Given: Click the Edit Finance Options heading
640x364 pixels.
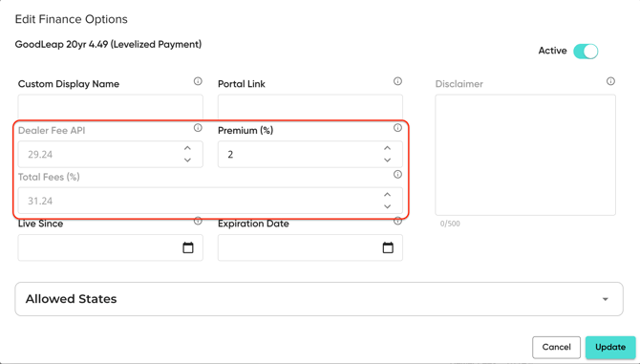Looking at the screenshot, I should tap(71, 19).
